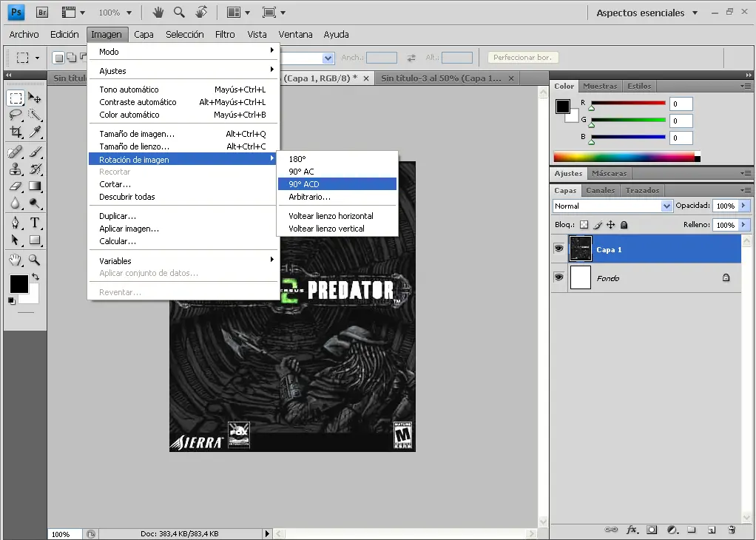Select the Gradient tool
Screen dimensions: 756x540
[34, 186]
